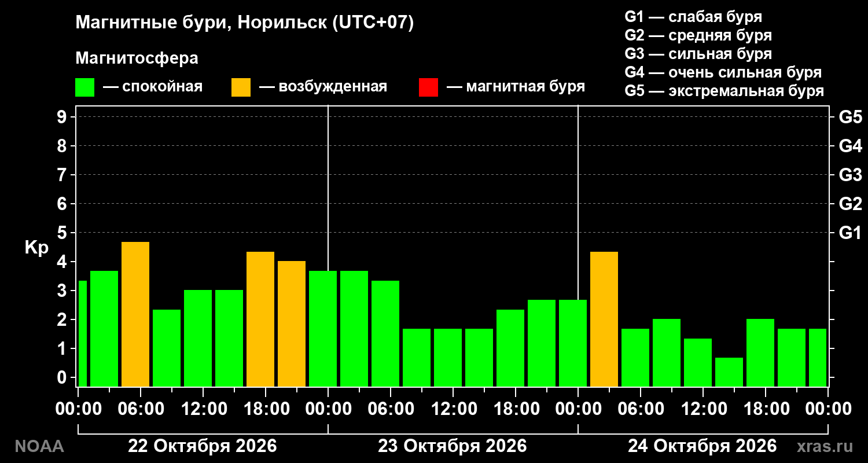
Task: Click the right-axis 'G1' storm level label
Action: tap(850, 233)
